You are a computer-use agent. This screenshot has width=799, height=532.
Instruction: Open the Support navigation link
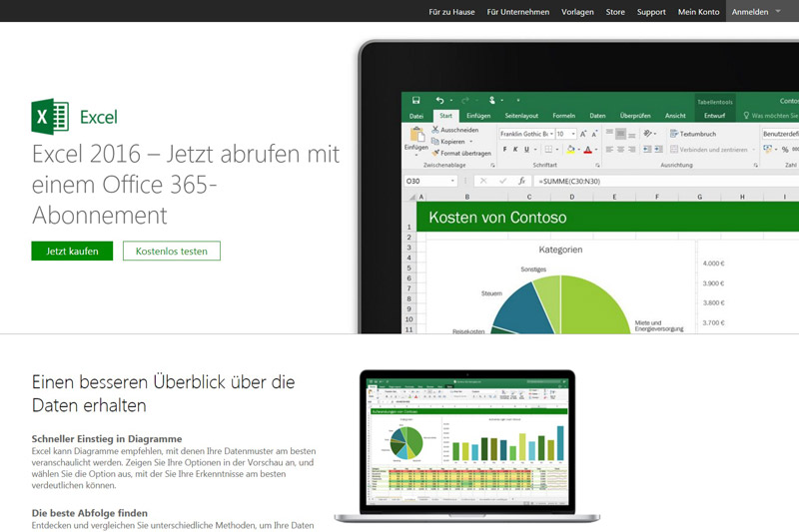click(651, 12)
